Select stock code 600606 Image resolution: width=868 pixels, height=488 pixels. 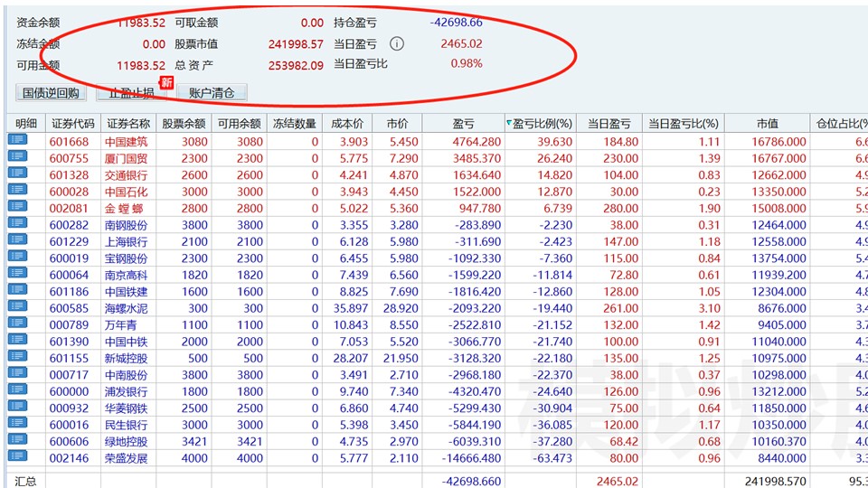click(69, 442)
